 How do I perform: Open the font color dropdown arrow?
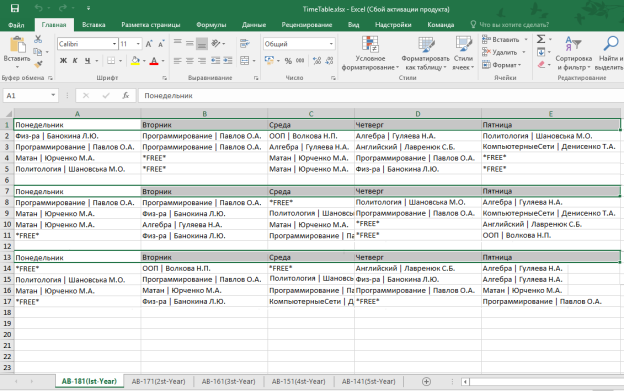click(162, 61)
